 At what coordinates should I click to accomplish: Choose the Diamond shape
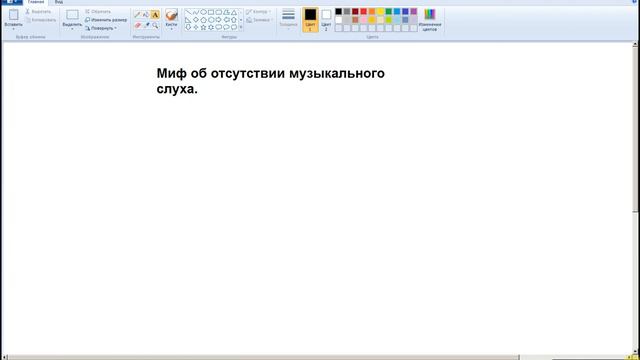click(196, 20)
